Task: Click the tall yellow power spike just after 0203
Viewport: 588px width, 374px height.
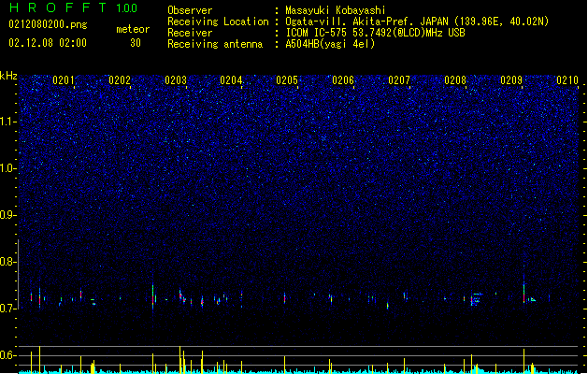Action: [x=180, y=359]
